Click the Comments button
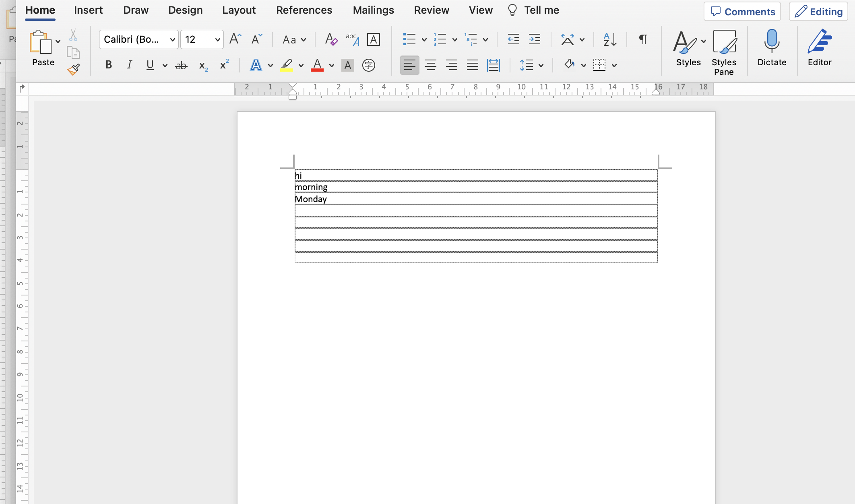This screenshot has height=504, width=855. click(x=742, y=12)
